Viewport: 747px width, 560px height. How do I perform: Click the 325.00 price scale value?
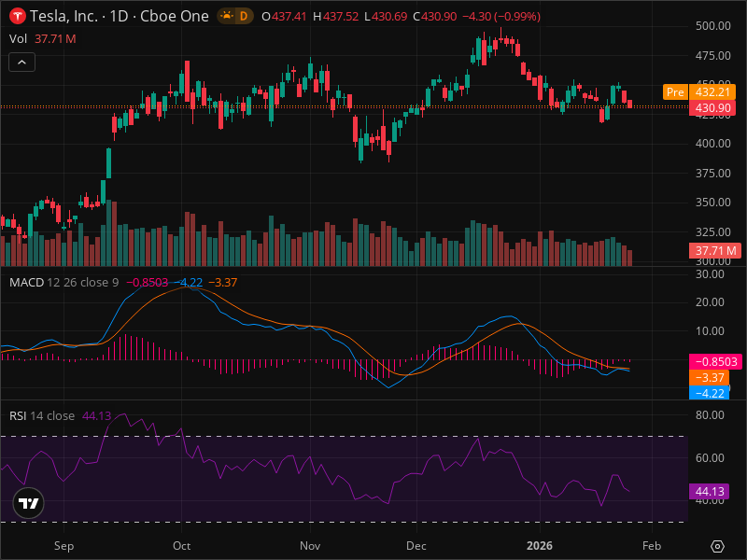(712, 231)
